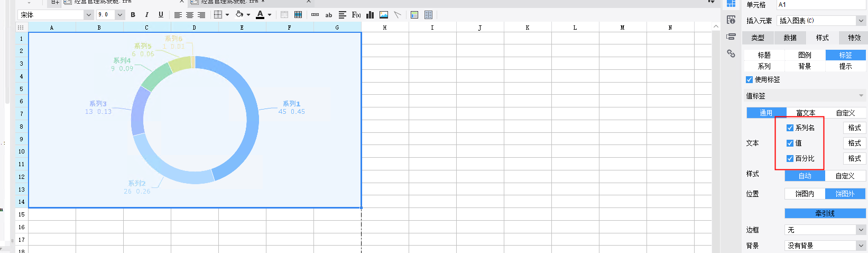Click the fill color bucket icon
The height and width of the screenshot is (253, 868).
pos(239,15)
